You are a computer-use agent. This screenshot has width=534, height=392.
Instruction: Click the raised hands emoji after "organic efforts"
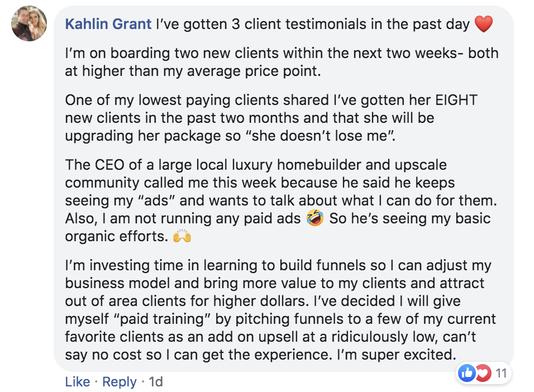tap(182, 237)
